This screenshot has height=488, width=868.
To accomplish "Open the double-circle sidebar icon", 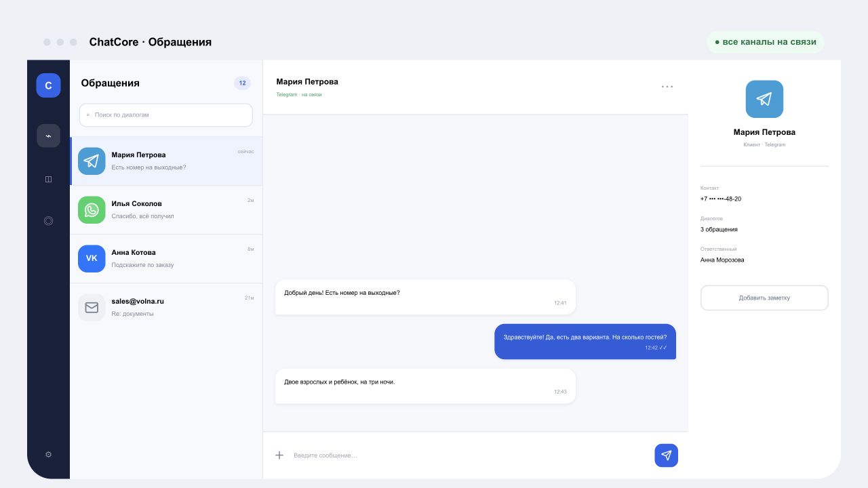I will 48,220.
